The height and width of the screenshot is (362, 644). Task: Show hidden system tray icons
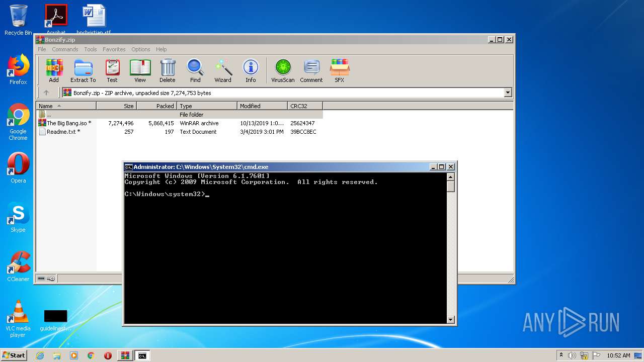(561, 355)
